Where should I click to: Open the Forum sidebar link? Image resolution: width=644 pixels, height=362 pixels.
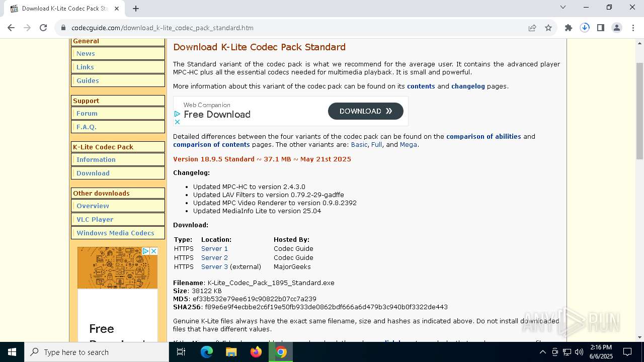click(x=87, y=114)
